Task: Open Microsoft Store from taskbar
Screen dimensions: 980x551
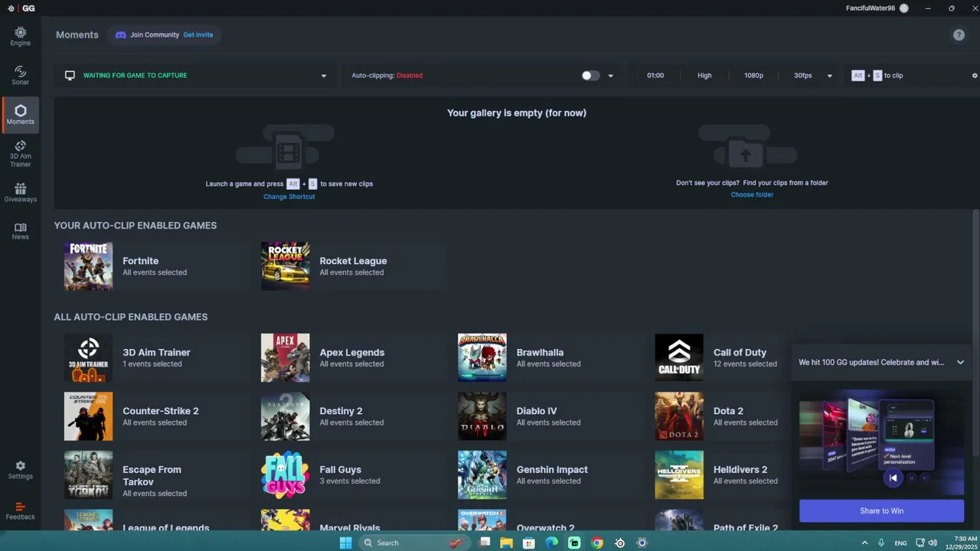Action: 529,543
